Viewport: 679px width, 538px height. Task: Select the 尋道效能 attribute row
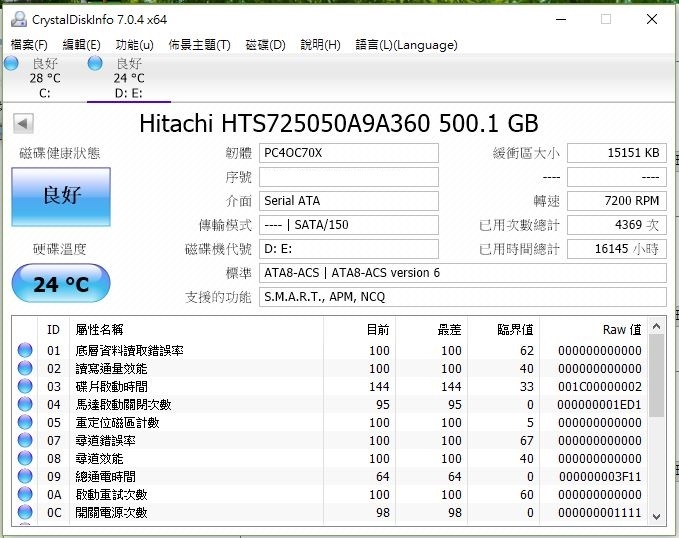(x=330, y=458)
